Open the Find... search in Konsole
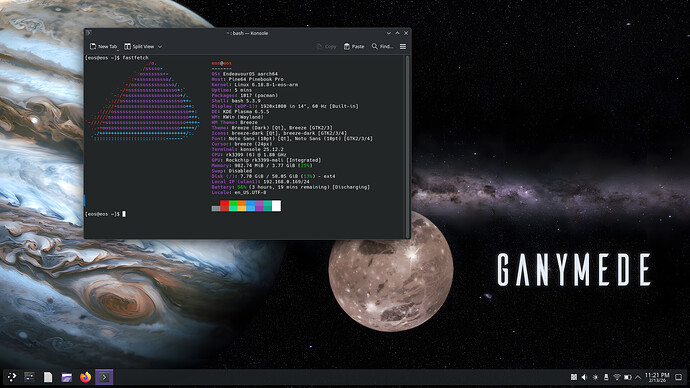This screenshot has height=388, width=690. [x=382, y=46]
